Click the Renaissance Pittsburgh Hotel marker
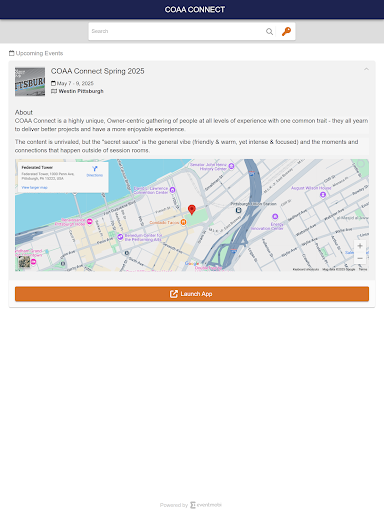The width and height of the screenshot is (384, 512). pyautogui.click(x=89, y=222)
